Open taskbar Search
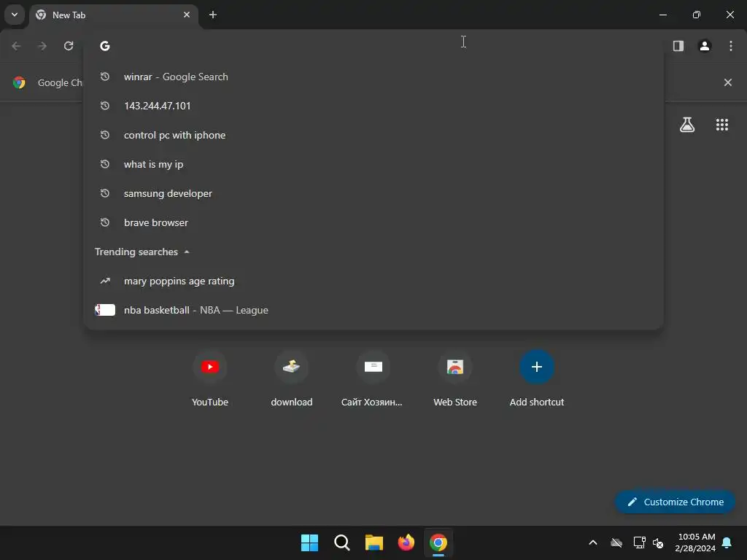Screen dimensions: 747x560 pyautogui.click(x=341, y=542)
